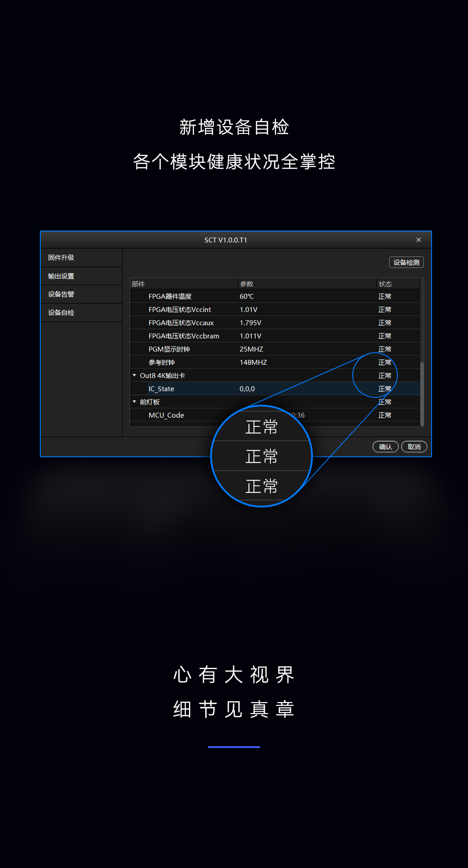Select the FPGA电压状态Vccaux row
This screenshot has width=468, height=868.
(181, 323)
